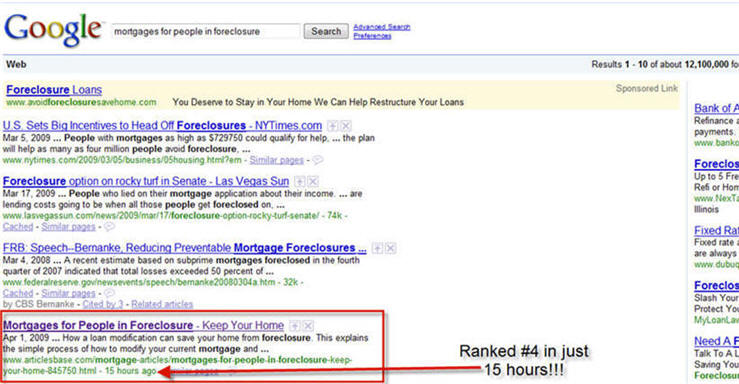Click the 'by CBS Bernanke' text
The height and width of the screenshot is (384, 739).
[x=38, y=304]
